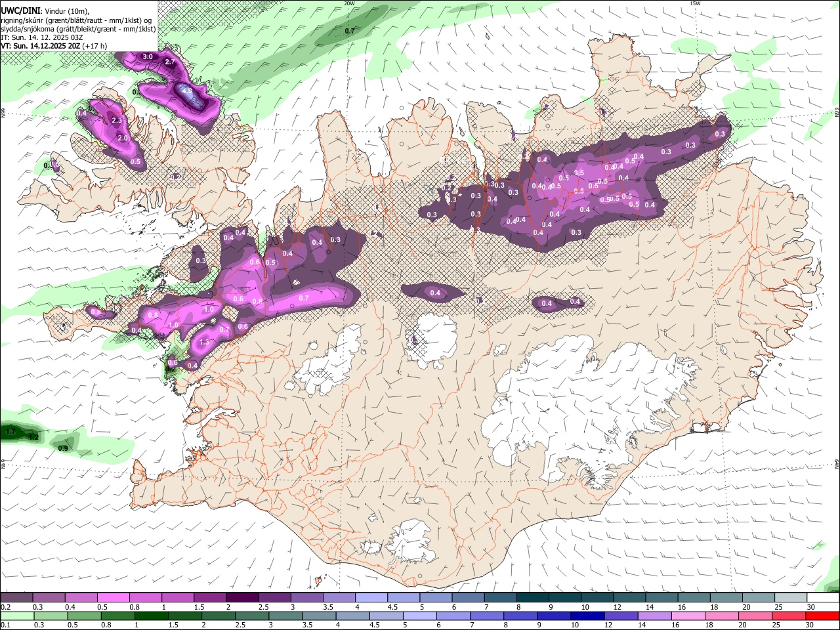The image size is (840, 630).
Task: Pick the palest green rain swatch at 0.1–0.3
Action: click(17, 616)
